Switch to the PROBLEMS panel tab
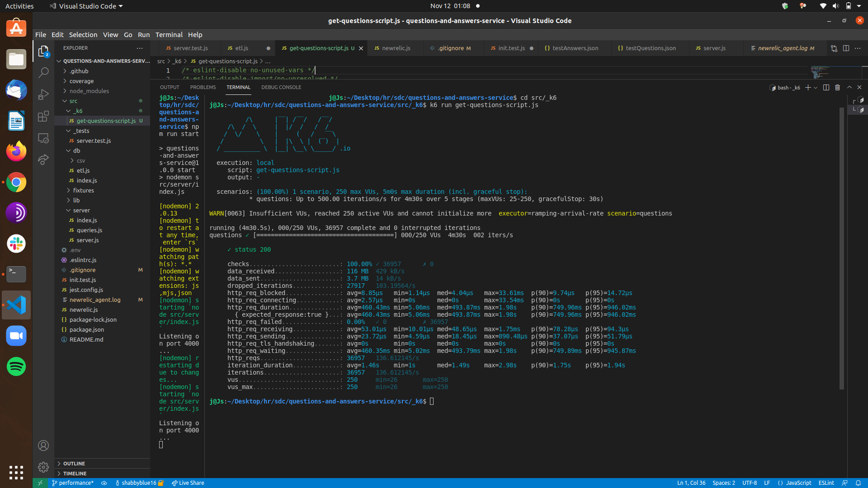Screen dimensions: 868x488 click(x=203, y=87)
